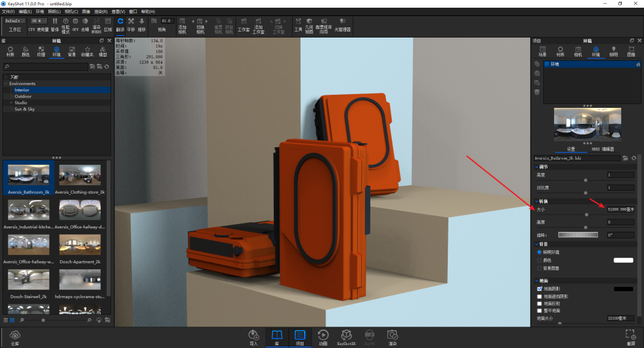Click the white background color swatch

623,260
